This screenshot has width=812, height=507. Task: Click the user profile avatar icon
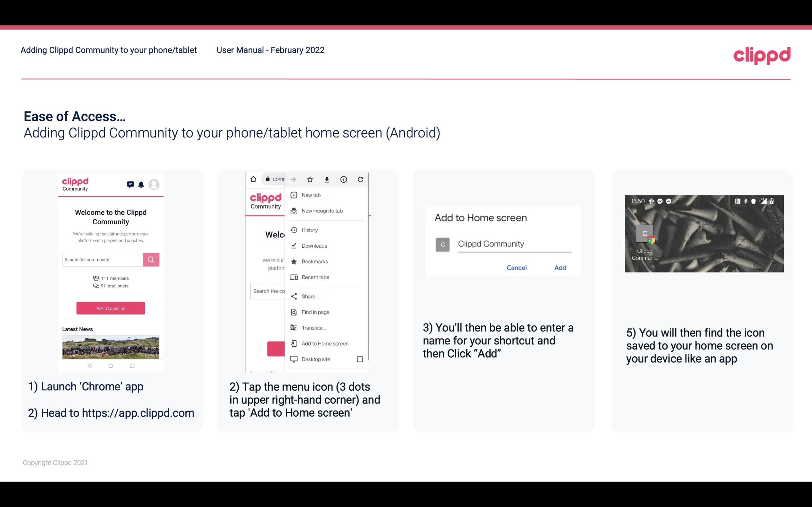(x=155, y=185)
